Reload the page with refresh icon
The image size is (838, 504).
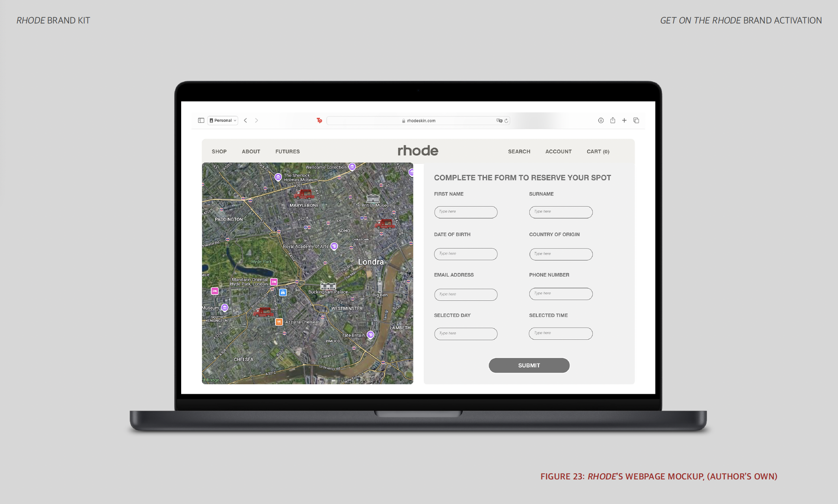click(x=506, y=121)
